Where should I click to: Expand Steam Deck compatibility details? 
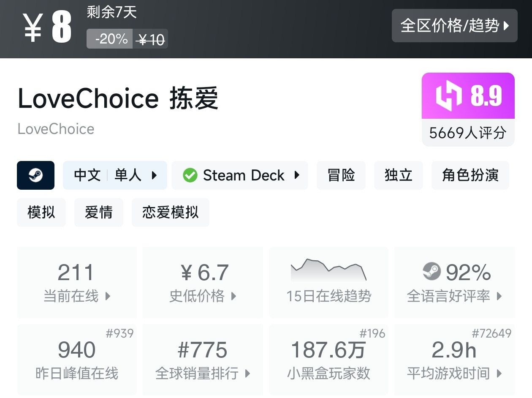click(x=240, y=175)
